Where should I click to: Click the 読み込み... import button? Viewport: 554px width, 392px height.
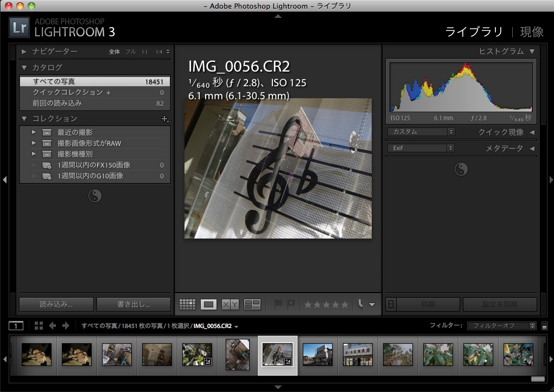(56, 305)
